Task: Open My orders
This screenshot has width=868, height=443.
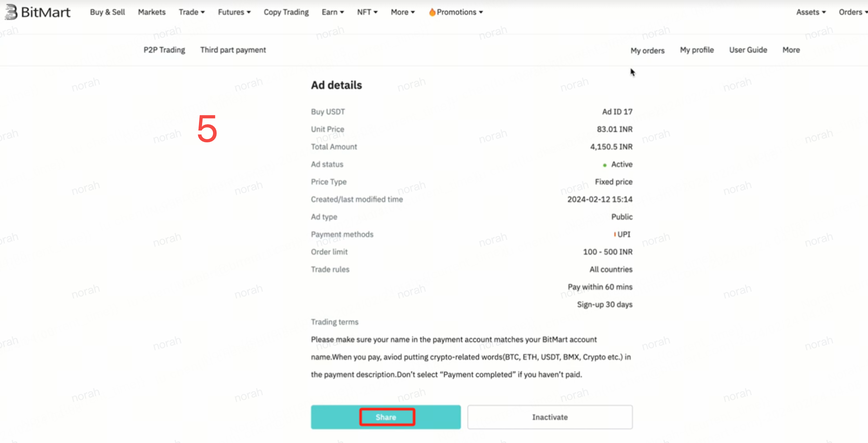Action: pos(647,51)
